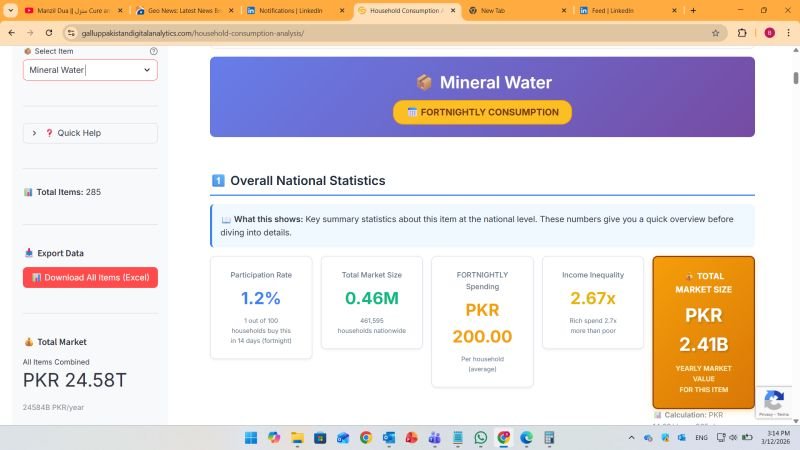
Task: Click the Windows Start button
Action: 250,438
